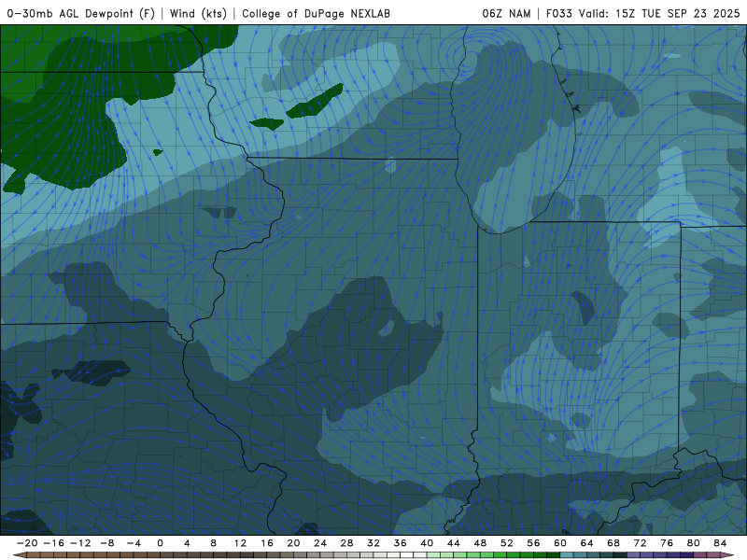
Task: Pick the brown colorbar swatch under -20
Action: (34, 555)
